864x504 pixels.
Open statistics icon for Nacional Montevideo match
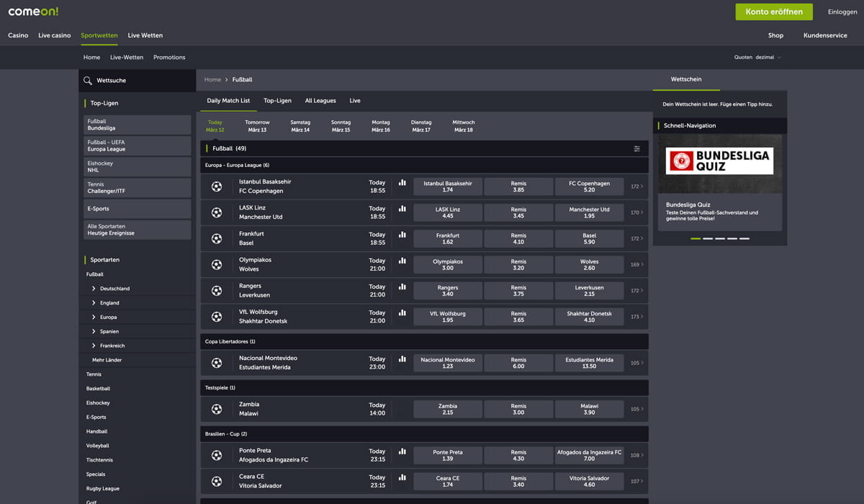[x=402, y=358]
